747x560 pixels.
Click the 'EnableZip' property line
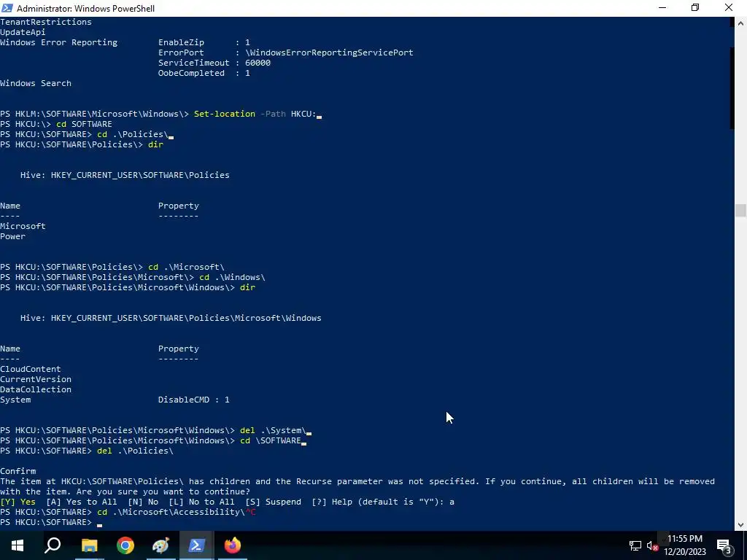click(204, 42)
